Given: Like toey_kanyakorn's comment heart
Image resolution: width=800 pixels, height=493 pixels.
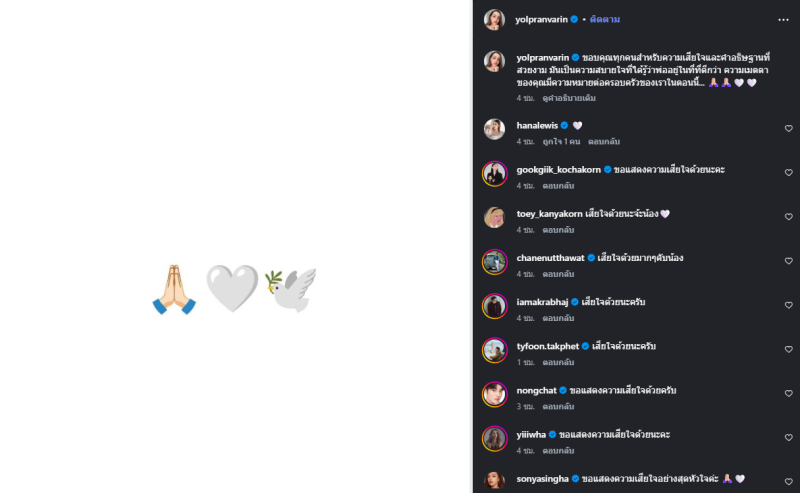Looking at the screenshot, I should point(788,217).
